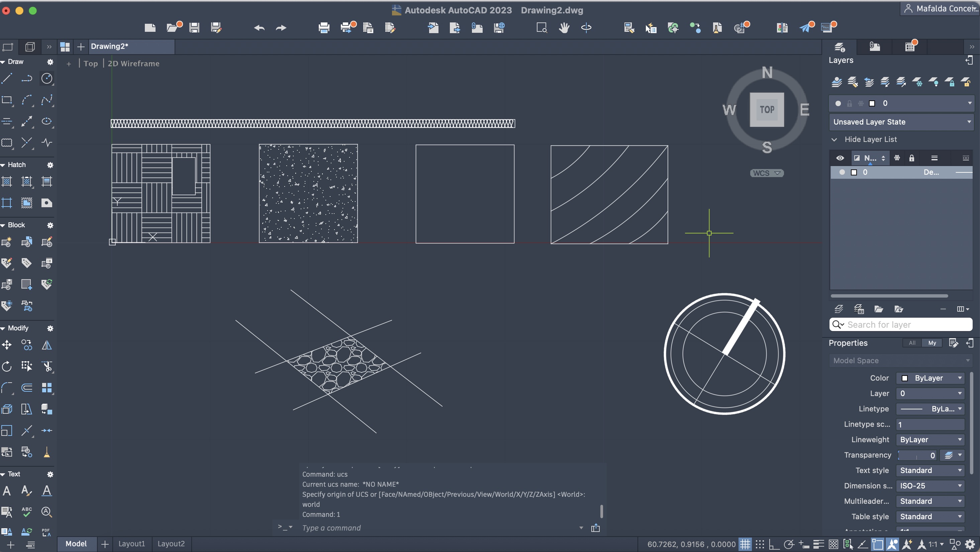Toggle visibility dot of layer 0
This screenshot has width=980, height=552.
click(x=842, y=172)
